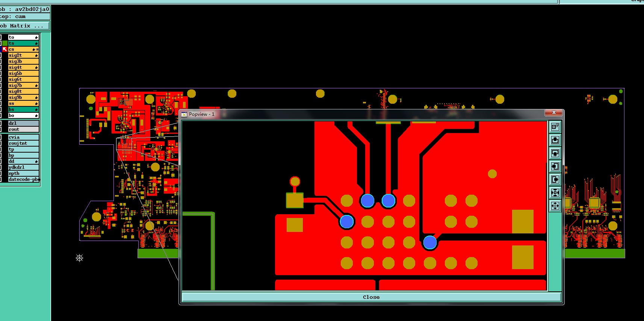Select the bs layer
644x321 pixels.
point(23,109)
